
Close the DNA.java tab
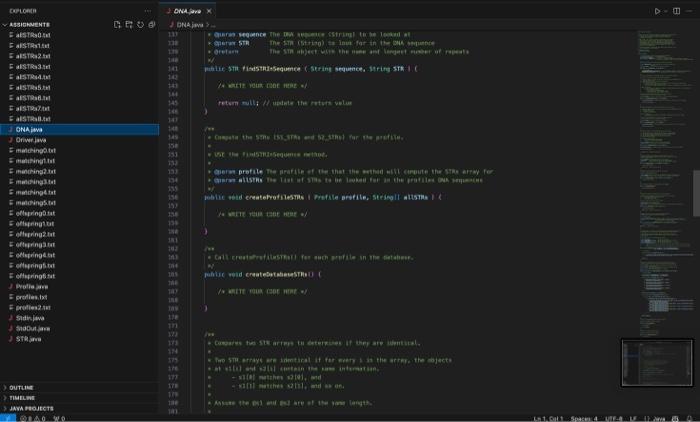coord(209,11)
